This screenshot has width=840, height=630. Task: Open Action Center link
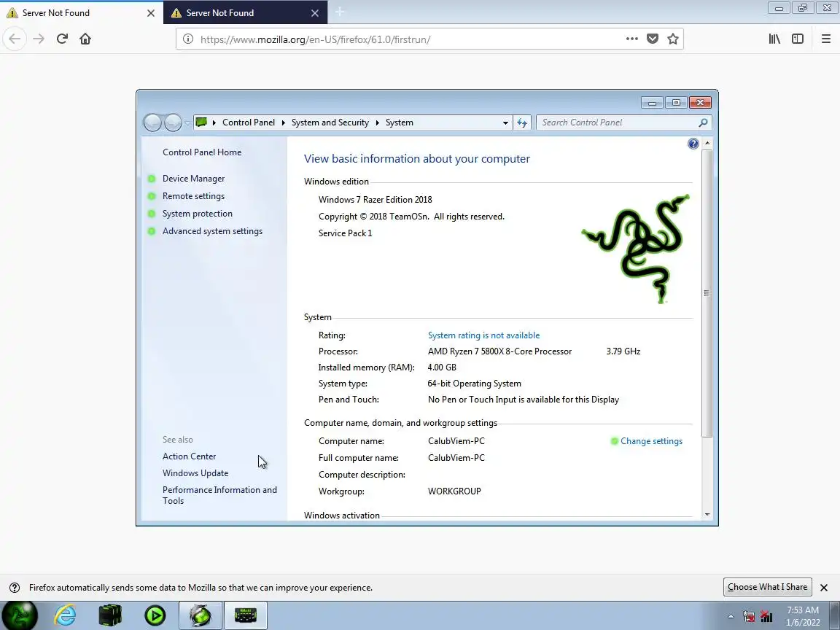click(x=189, y=456)
